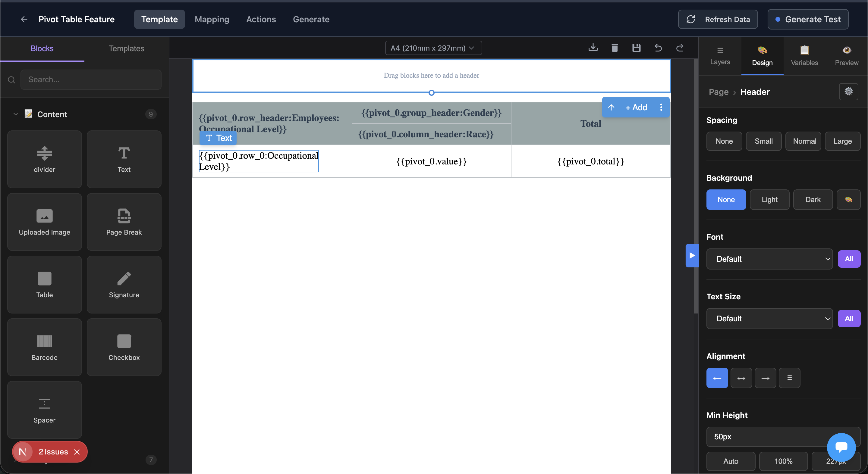Click the Refresh Data button
The width and height of the screenshot is (868, 474).
click(x=718, y=19)
